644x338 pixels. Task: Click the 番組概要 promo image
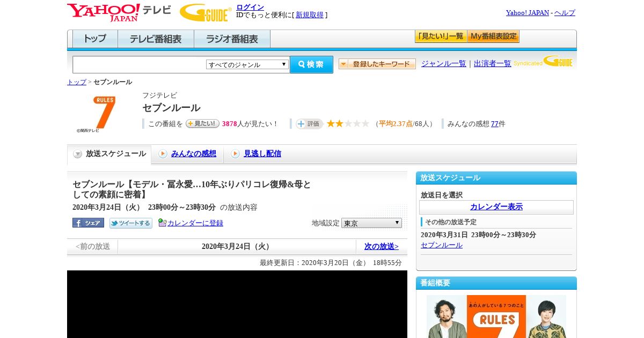click(496, 317)
